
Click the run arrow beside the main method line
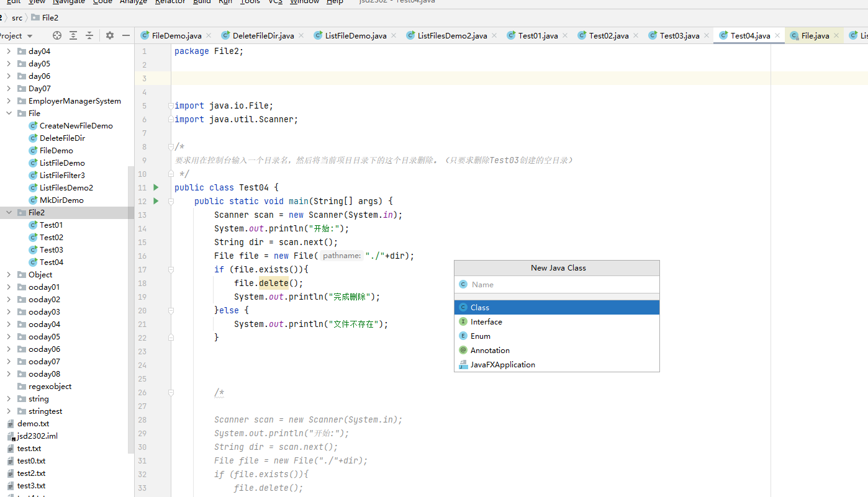coord(155,201)
